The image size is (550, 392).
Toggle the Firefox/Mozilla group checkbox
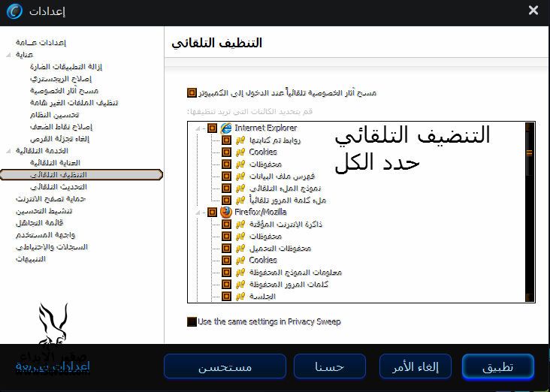(212, 212)
